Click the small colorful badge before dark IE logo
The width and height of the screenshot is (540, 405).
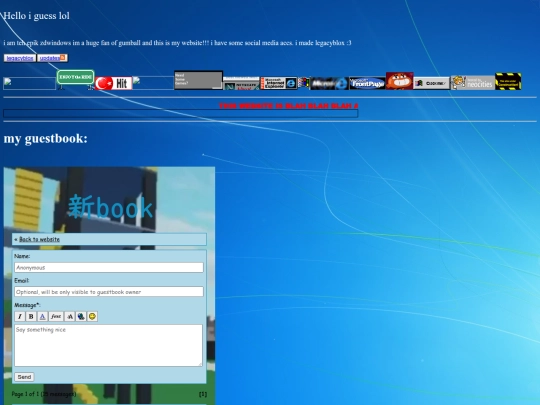(304, 83)
